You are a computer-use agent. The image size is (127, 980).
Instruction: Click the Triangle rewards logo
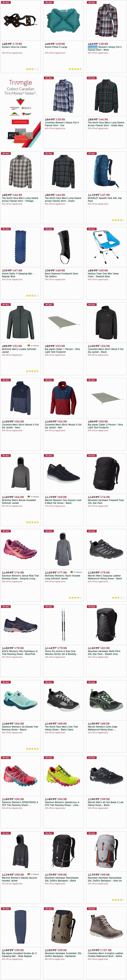click(x=20, y=83)
